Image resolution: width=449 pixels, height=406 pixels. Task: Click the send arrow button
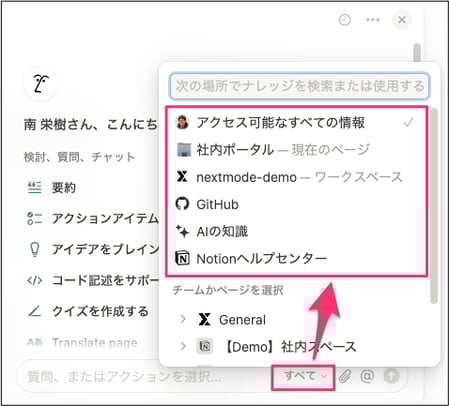pyautogui.click(x=391, y=376)
